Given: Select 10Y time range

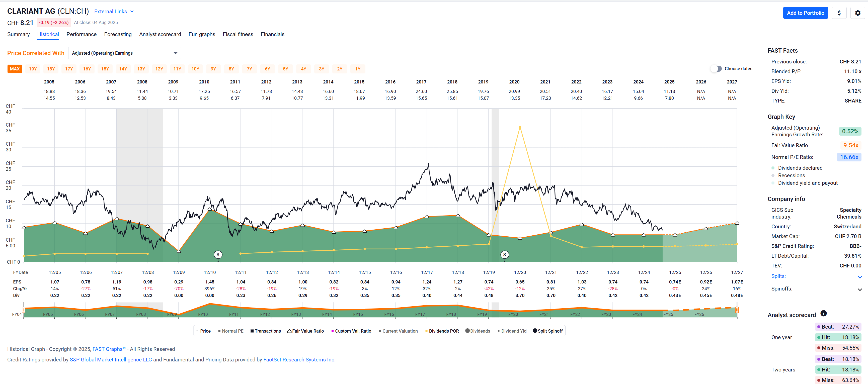Looking at the screenshot, I should (195, 69).
